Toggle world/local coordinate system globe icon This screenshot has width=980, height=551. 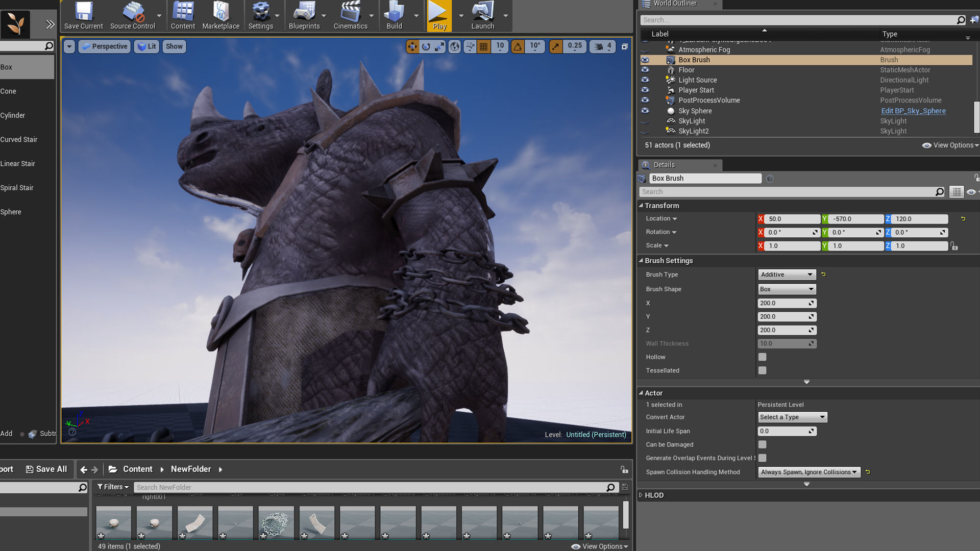(x=454, y=46)
